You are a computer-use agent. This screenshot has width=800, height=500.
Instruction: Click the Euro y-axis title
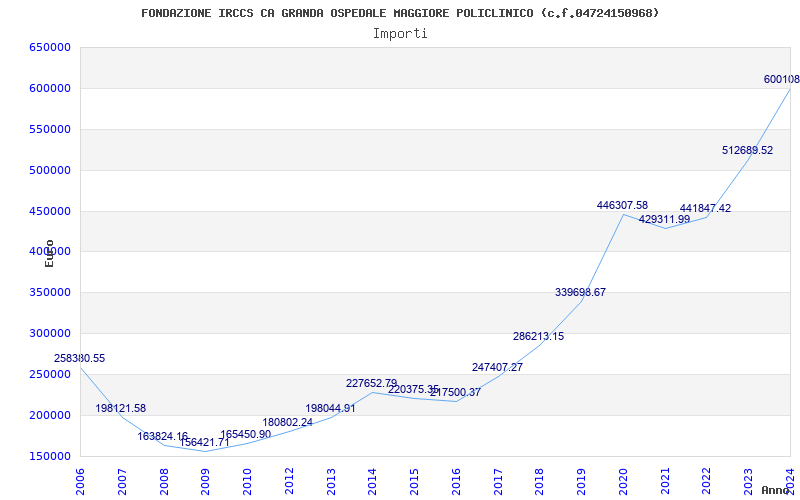tap(49, 254)
